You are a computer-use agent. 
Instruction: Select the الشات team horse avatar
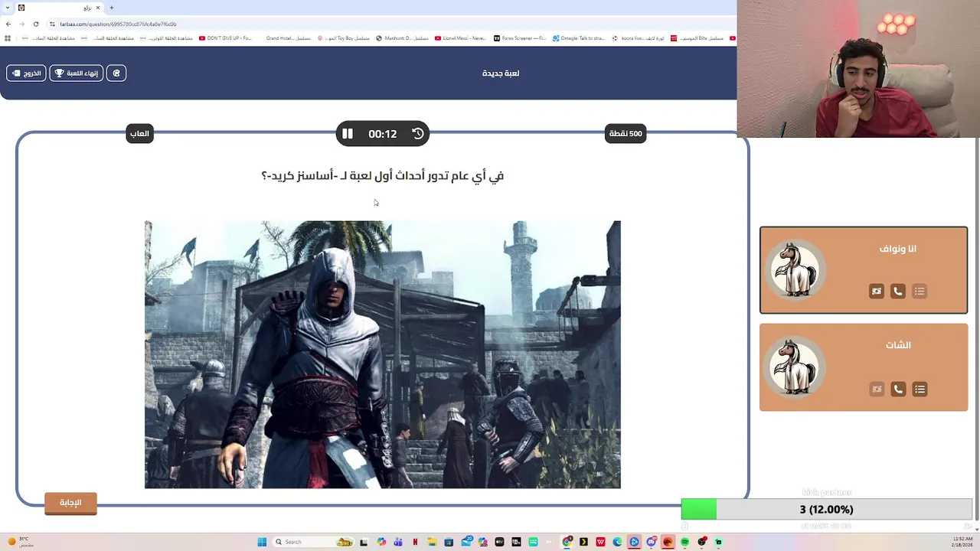coord(795,367)
